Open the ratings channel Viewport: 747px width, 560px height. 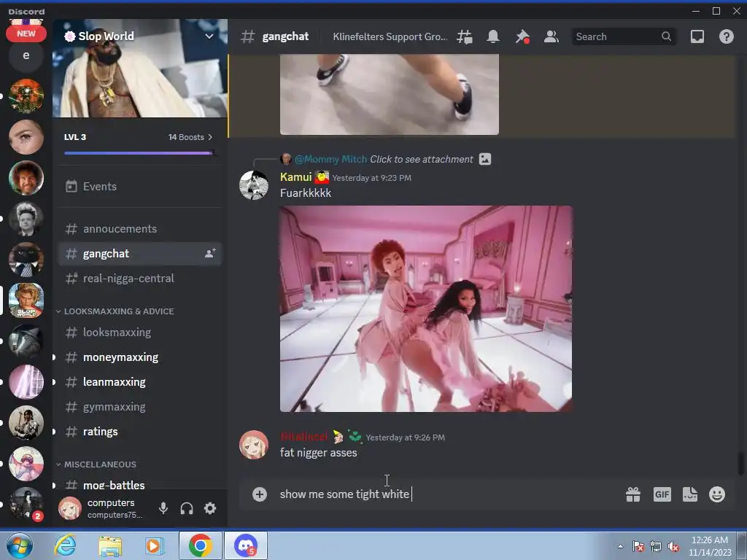click(139, 432)
